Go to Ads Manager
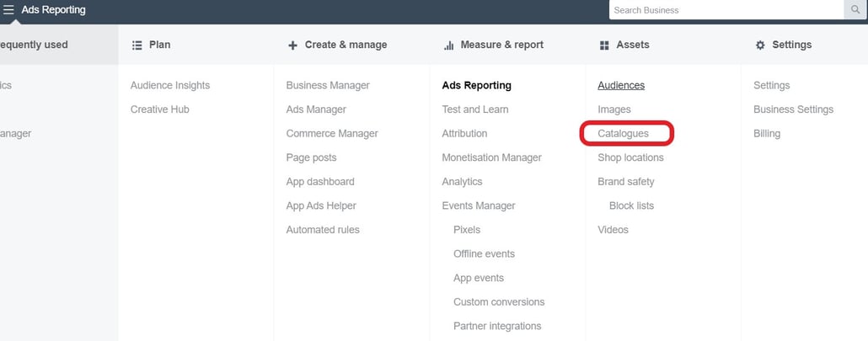Image resolution: width=868 pixels, height=341 pixels. tap(316, 109)
